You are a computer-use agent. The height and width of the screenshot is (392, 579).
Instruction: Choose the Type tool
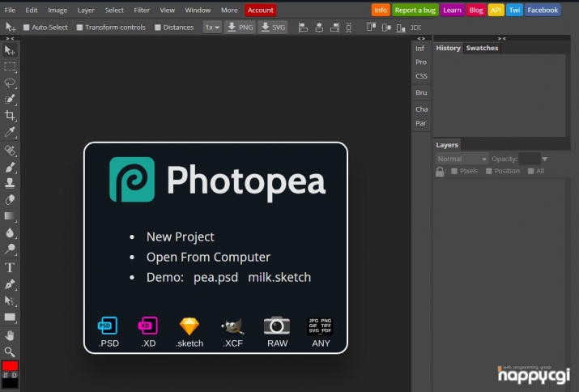(x=10, y=267)
